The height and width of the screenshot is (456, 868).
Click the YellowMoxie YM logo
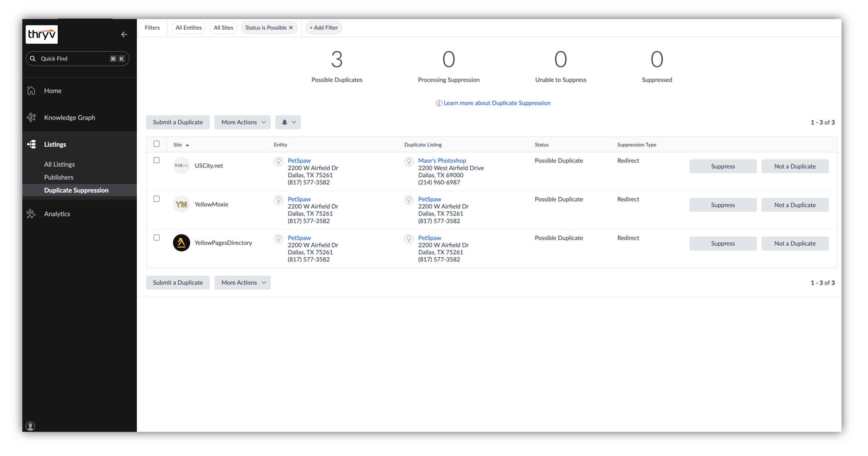(181, 204)
